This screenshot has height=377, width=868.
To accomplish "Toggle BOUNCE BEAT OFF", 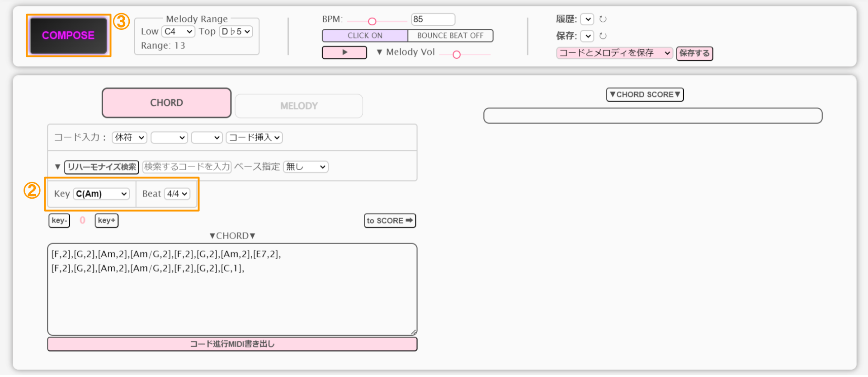I will (x=450, y=36).
